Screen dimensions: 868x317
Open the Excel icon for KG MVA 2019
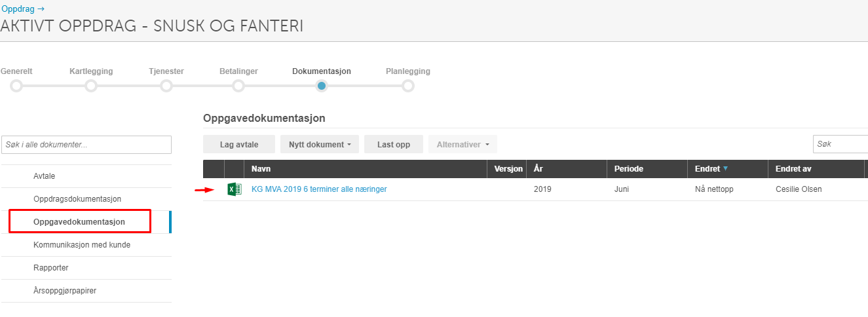[x=234, y=189]
